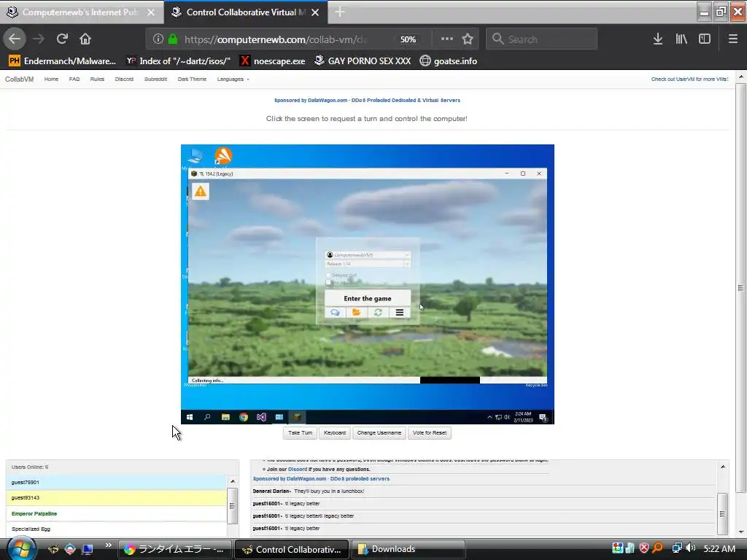Go forward to the next page
747x560 pixels.
39,39
